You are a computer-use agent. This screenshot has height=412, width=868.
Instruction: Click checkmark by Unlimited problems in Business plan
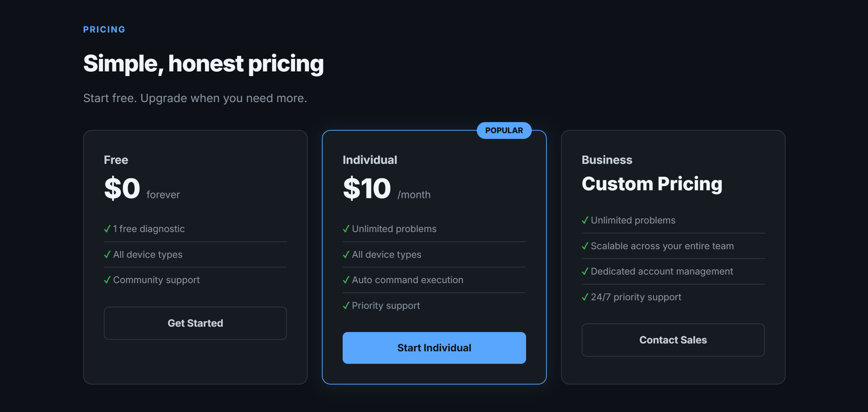(585, 220)
